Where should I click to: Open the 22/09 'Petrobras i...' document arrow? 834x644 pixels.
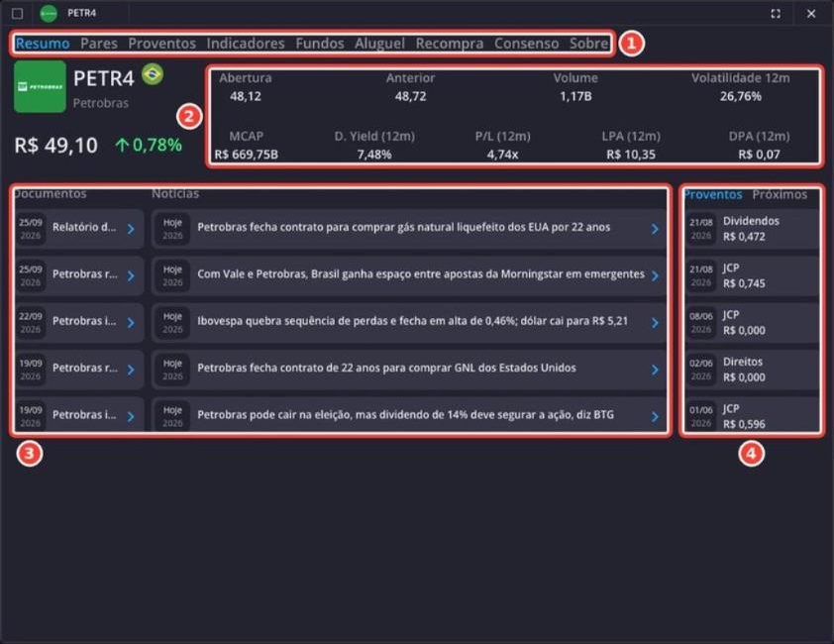click(131, 323)
